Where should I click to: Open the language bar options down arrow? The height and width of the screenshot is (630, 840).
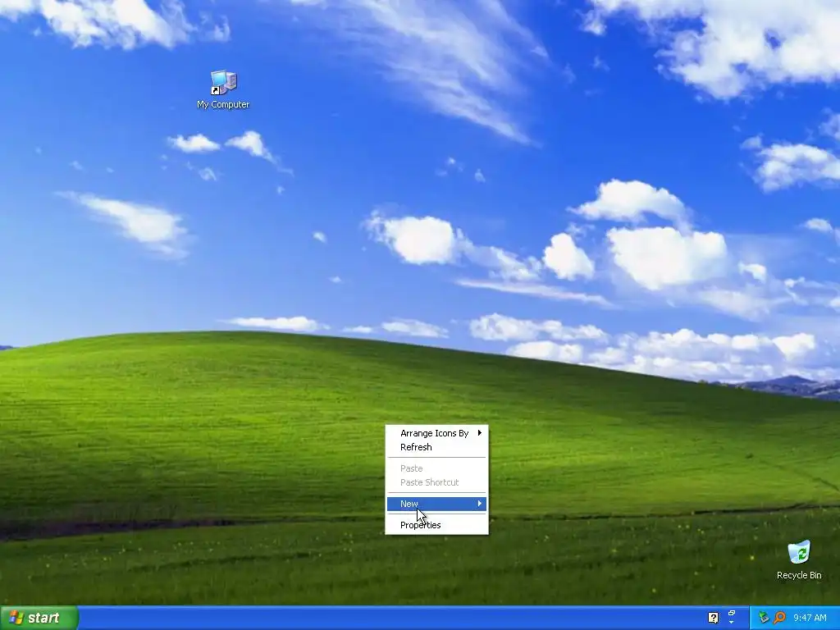click(x=732, y=623)
